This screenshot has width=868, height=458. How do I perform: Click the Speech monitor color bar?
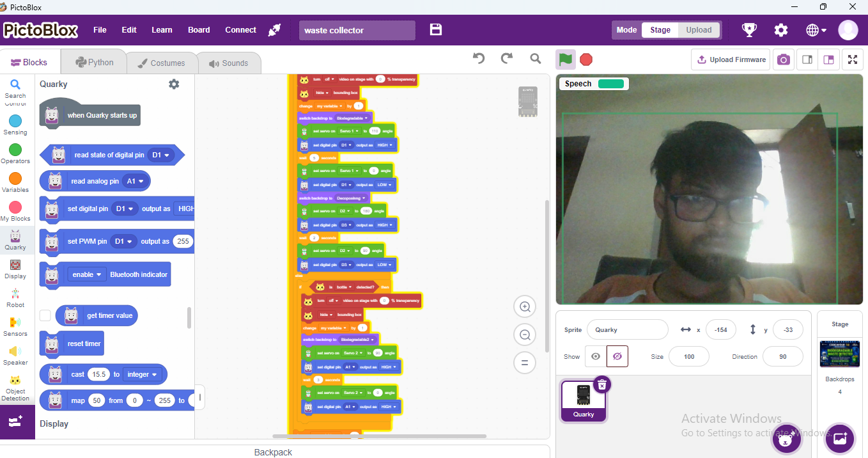[x=610, y=84]
